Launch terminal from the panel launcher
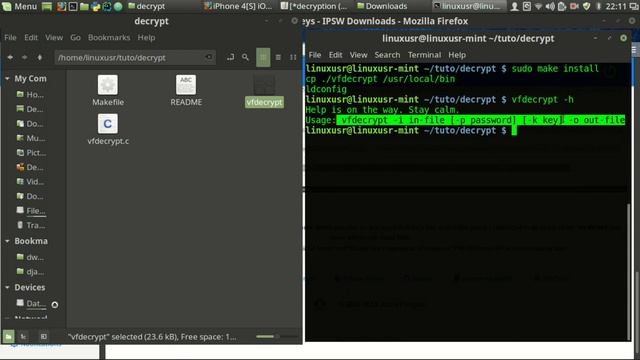Image resolution: width=640 pixels, height=360 pixels. tap(73, 6)
